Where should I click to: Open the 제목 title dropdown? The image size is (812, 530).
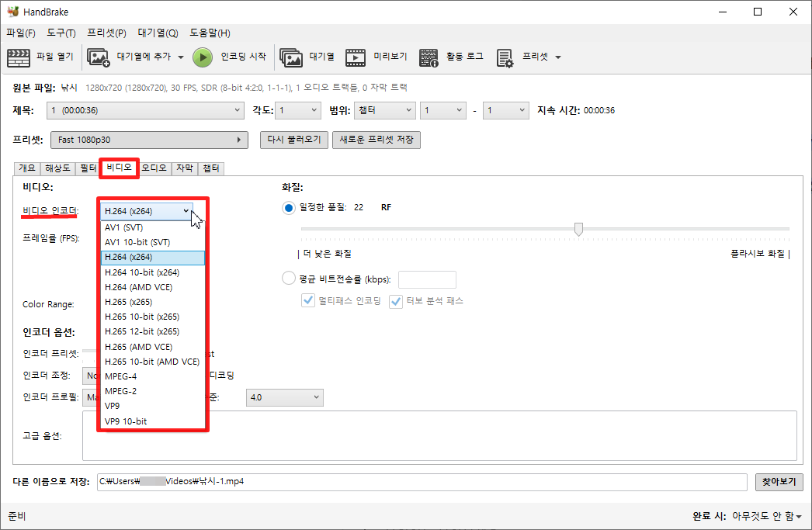click(x=145, y=110)
